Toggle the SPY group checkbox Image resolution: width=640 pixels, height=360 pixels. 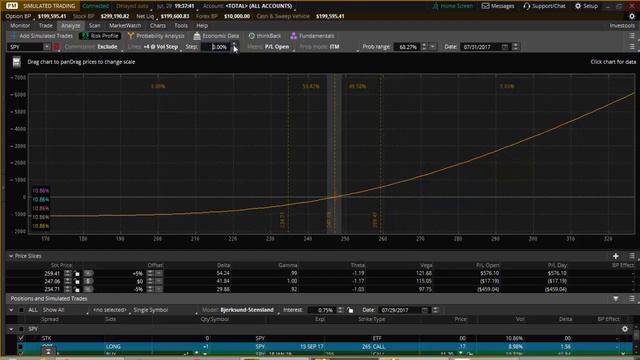21,329
